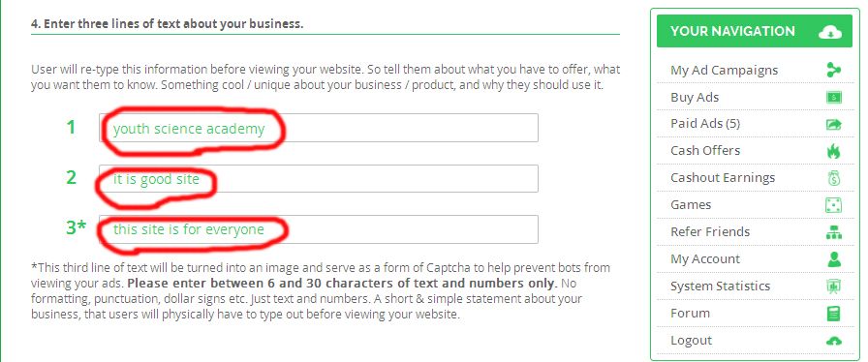
Task: Click the Cash Offers flame icon
Action: click(833, 151)
